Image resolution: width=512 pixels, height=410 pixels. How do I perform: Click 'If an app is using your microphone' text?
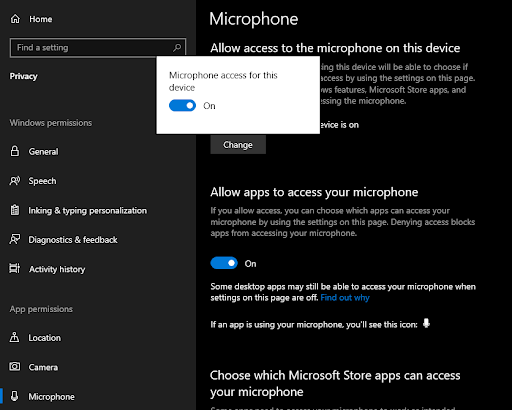coord(314,324)
